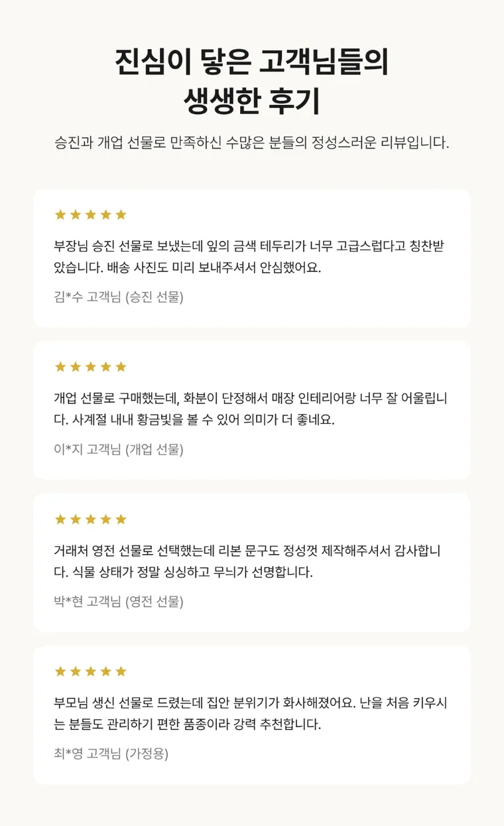504x826 pixels.
Task: Click reviewer name 박*현 고객님 (영전 선물)
Action: pyautogui.click(x=119, y=602)
